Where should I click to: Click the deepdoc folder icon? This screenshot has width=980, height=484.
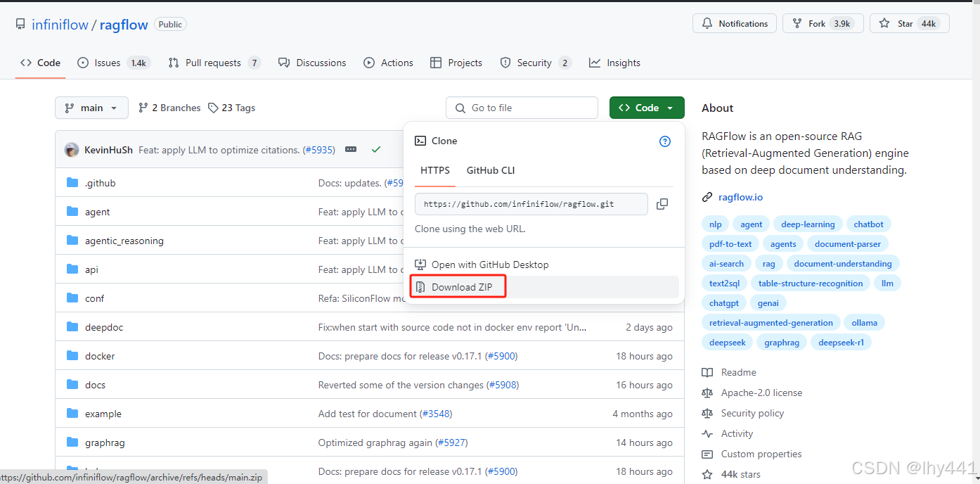click(x=72, y=327)
